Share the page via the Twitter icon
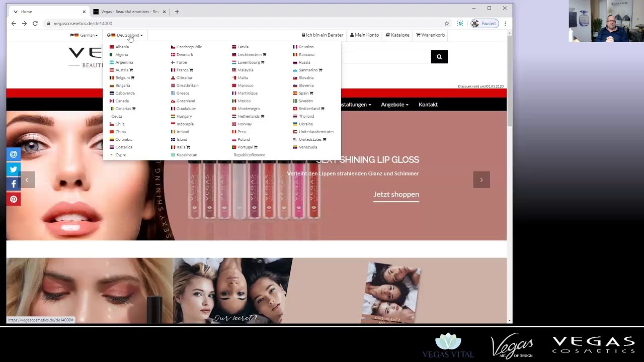This screenshot has width=644, height=362. (x=13, y=169)
